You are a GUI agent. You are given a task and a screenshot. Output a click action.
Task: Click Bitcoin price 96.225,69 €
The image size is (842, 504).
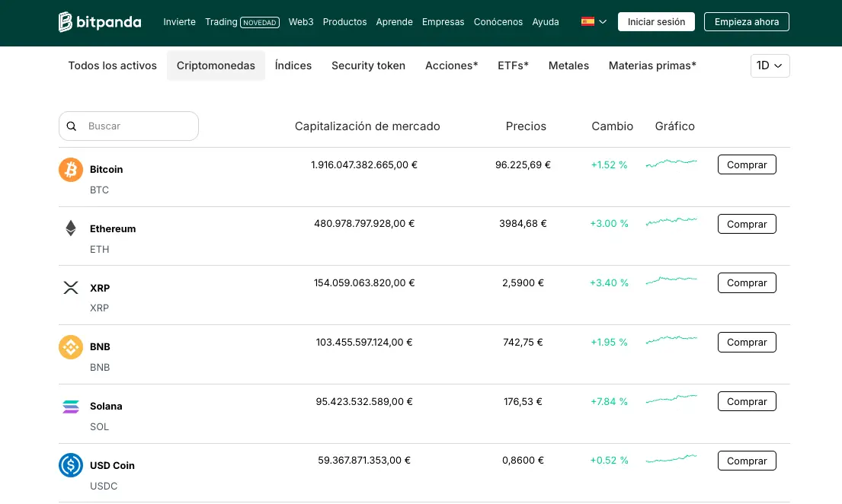pyautogui.click(x=523, y=164)
